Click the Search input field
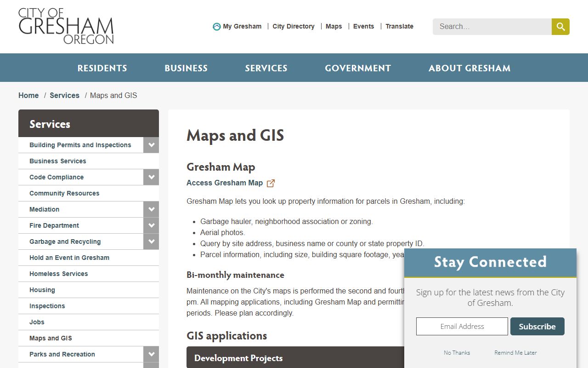This screenshot has width=588, height=368. point(492,27)
